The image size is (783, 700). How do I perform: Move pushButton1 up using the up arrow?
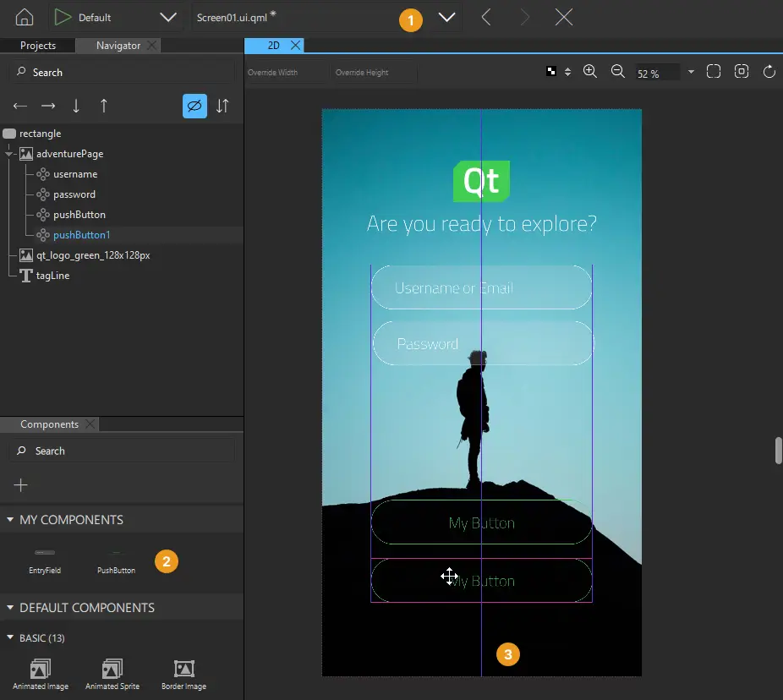point(102,106)
